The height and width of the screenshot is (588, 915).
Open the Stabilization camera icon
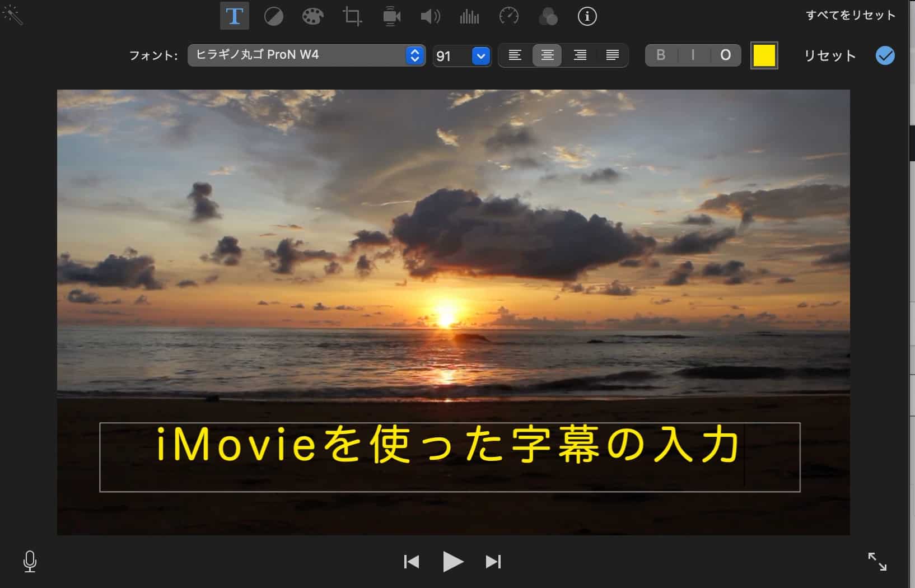click(391, 16)
